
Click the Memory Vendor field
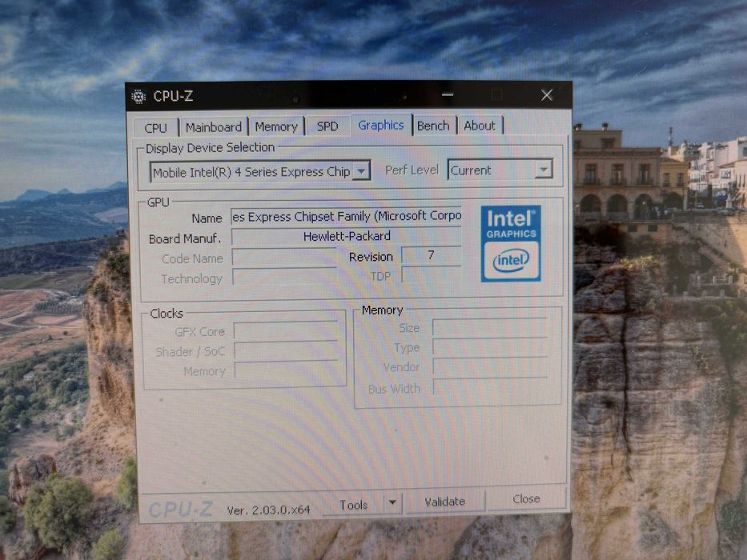pyautogui.click(x=490, y=366)
